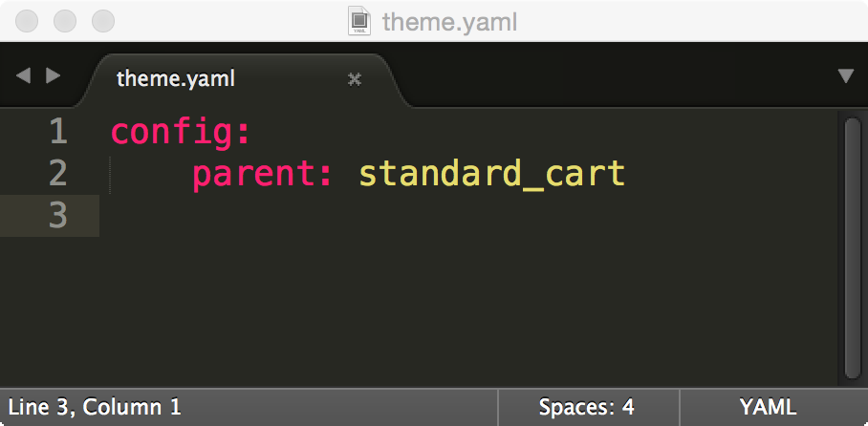Click the zoom window button
Viewport: 868px width, 426px height.
tap(103, 21)
